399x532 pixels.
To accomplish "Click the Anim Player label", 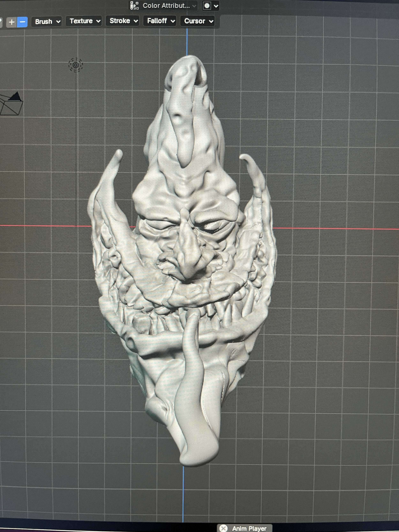I will click(x=249, y=528).
